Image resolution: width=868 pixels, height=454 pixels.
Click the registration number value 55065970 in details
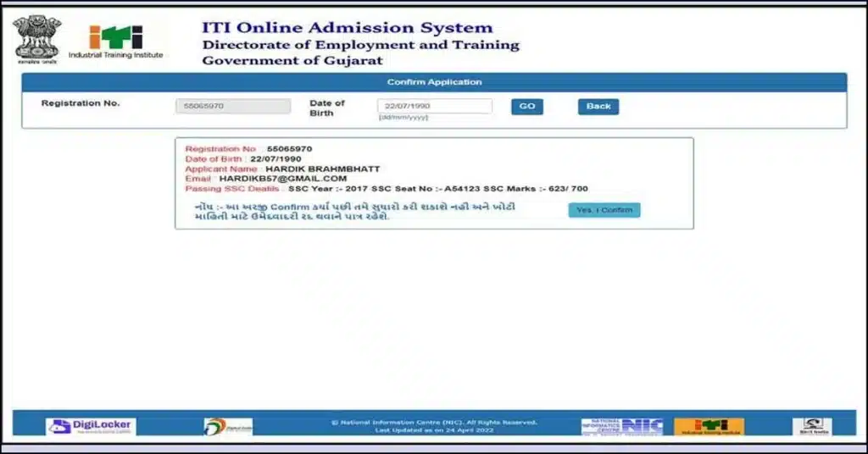tap(290, 149)
